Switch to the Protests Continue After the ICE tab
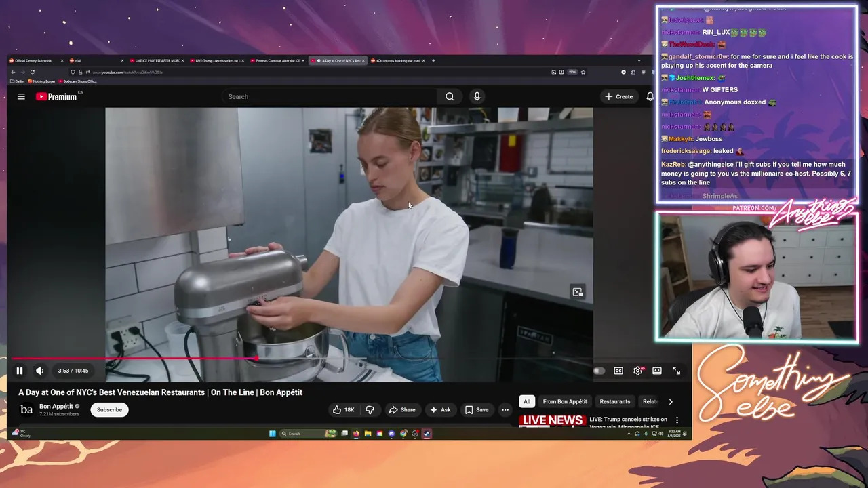The image size is (868, 488). 277,60
